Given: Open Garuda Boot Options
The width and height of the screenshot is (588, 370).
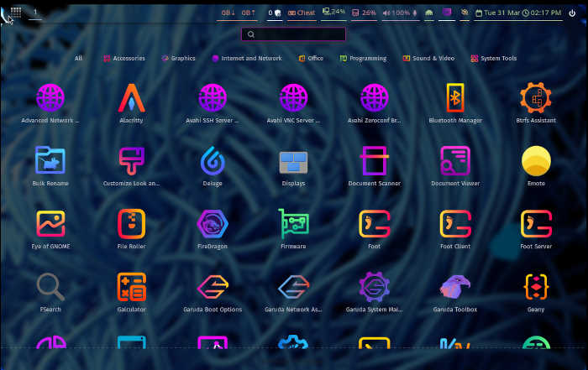Looking at the screenshot, I should click(213, 288).
